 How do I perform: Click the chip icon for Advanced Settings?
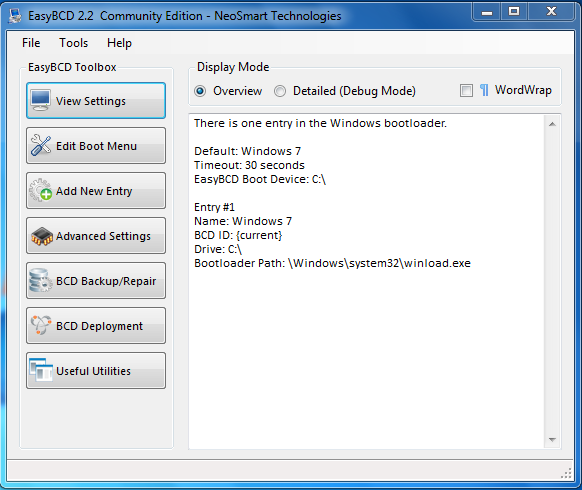[42, 236]
